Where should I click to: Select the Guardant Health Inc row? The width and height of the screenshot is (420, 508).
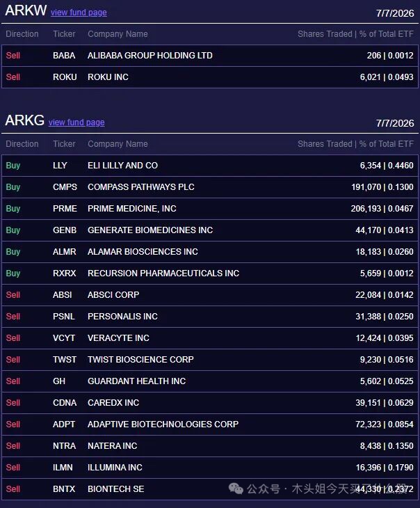210,381
